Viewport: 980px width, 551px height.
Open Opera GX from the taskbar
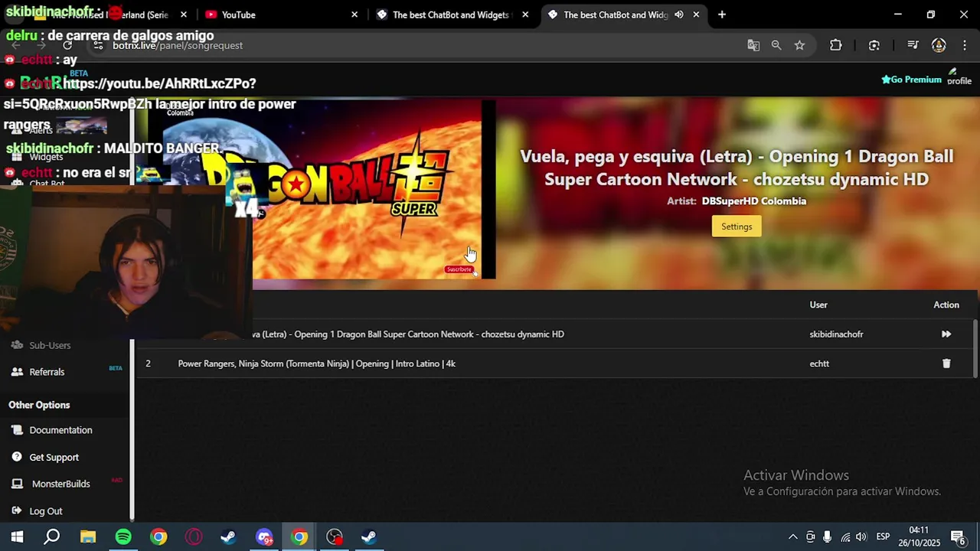(x=194, y=537)
